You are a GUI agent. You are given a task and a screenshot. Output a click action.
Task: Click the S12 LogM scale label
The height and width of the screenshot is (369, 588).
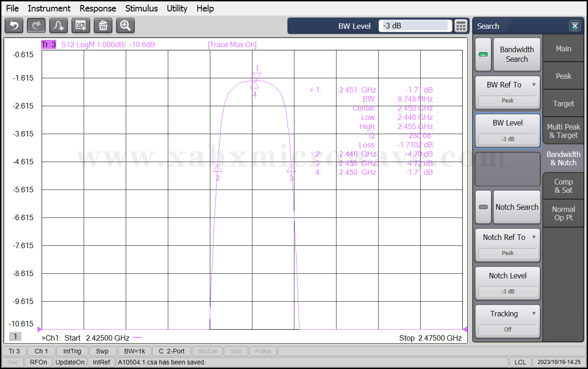click(x=108, y=44)
